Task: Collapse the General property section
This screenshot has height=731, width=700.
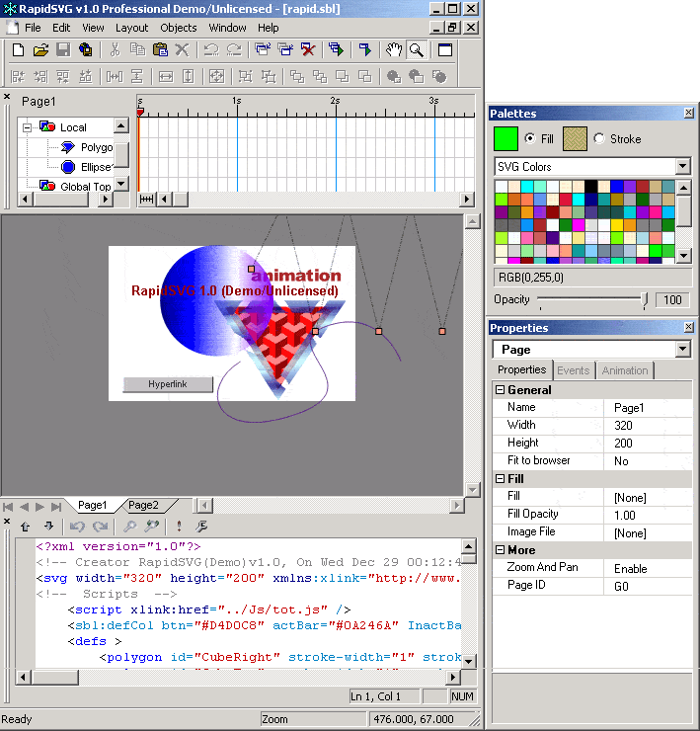Action: tap(500, 390)
